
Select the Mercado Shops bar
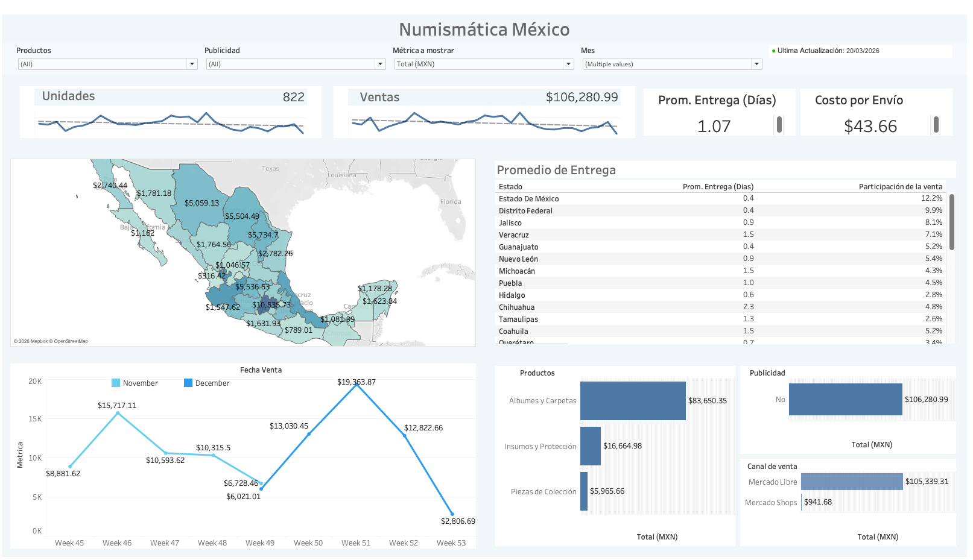800,502
